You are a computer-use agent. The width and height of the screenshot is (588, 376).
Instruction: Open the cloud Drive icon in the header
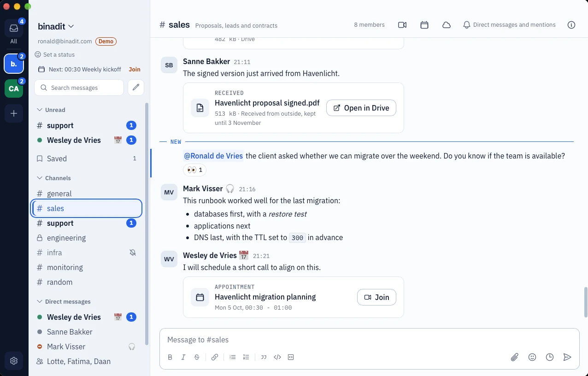[447, 25]
